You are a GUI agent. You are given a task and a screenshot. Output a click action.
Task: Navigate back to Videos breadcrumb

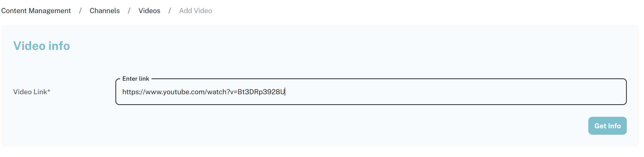[x=149, y=11]
